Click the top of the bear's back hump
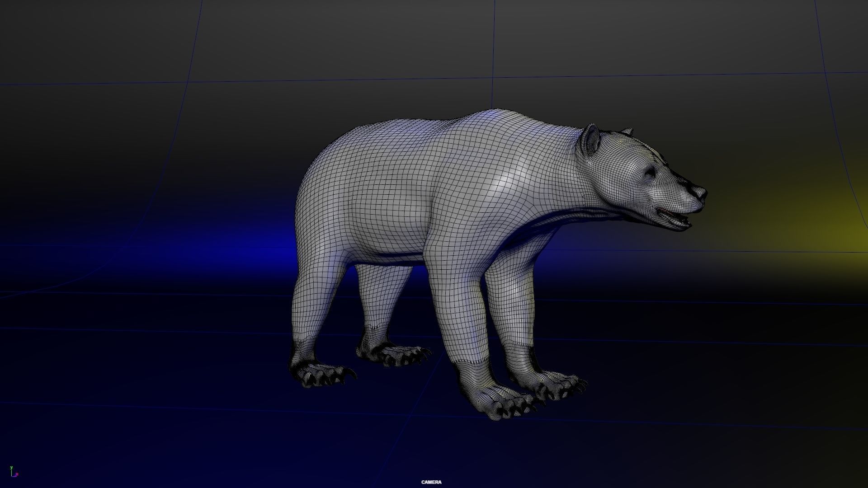The image size is (868, 488). pos(497,112)
